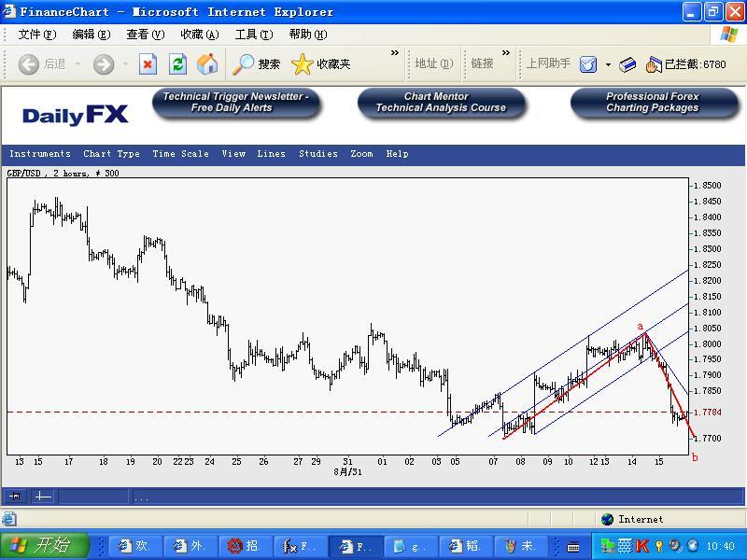Click the keyboard language bar icon

[572, 546]
